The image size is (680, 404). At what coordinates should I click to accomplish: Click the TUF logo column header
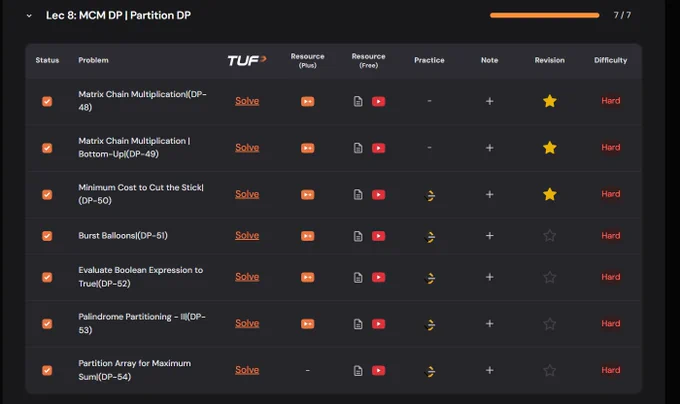point(247,60)
